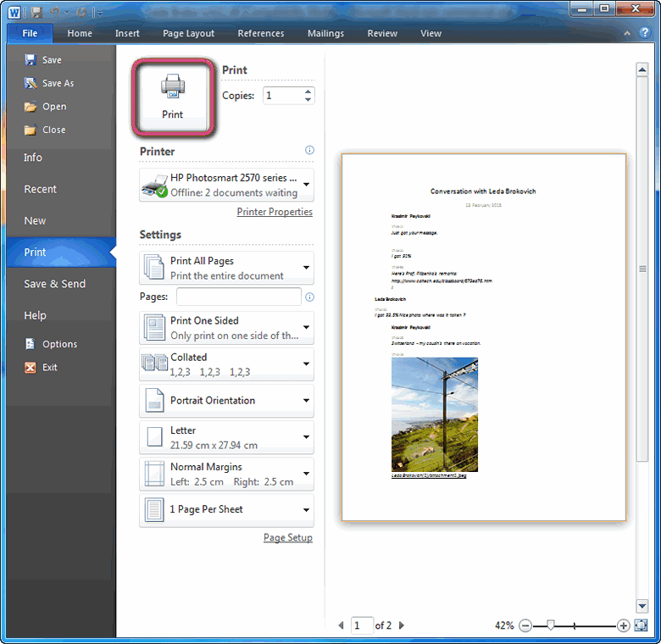Viewport: 661px width, 644px height.
Task: Click the Options icon
Action: pos(31,344)
